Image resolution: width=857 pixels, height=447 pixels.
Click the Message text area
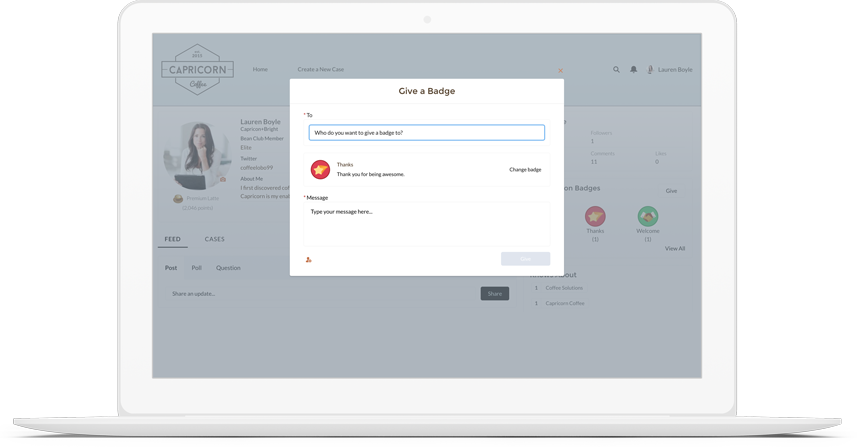tap(427, 224)
